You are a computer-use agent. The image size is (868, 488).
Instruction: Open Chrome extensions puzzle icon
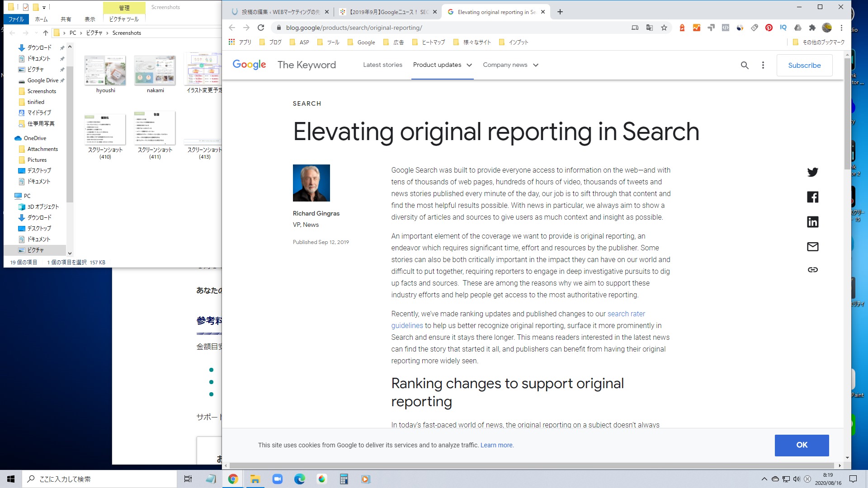tap(812, 28)
